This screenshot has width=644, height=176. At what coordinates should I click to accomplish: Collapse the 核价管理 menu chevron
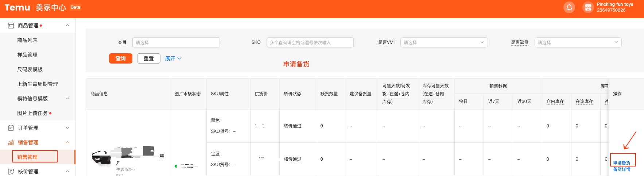[x=67, y=172]
